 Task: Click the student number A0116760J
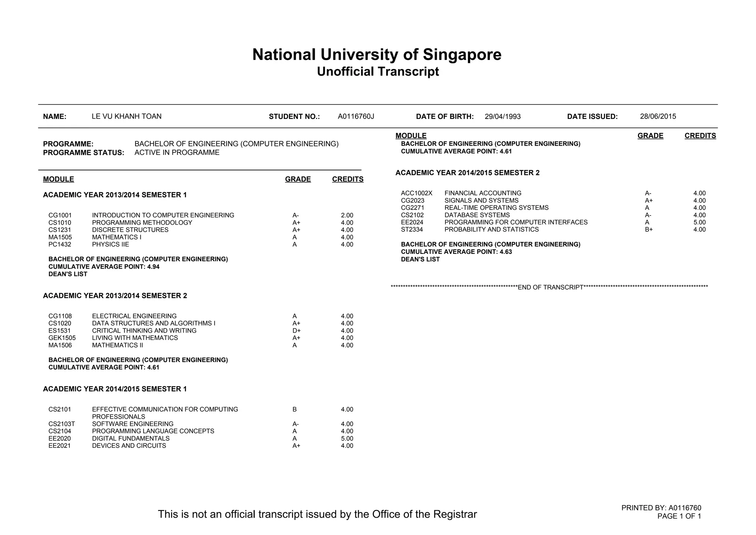356,117
